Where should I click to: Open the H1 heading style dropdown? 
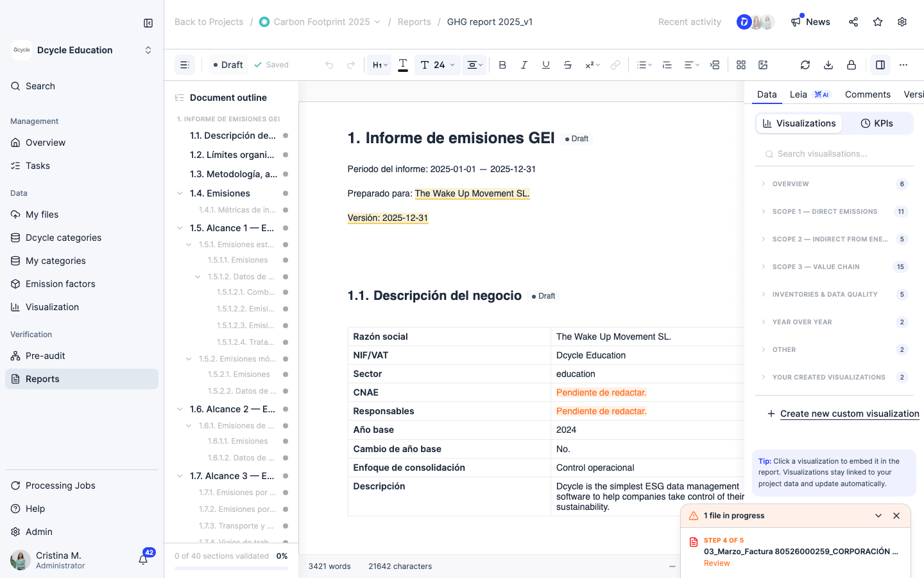click(379, 65)
